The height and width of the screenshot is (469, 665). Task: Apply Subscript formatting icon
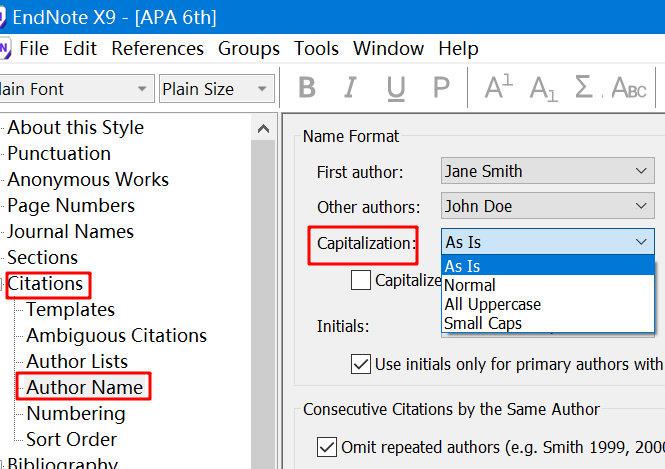(x=543, y=89)
